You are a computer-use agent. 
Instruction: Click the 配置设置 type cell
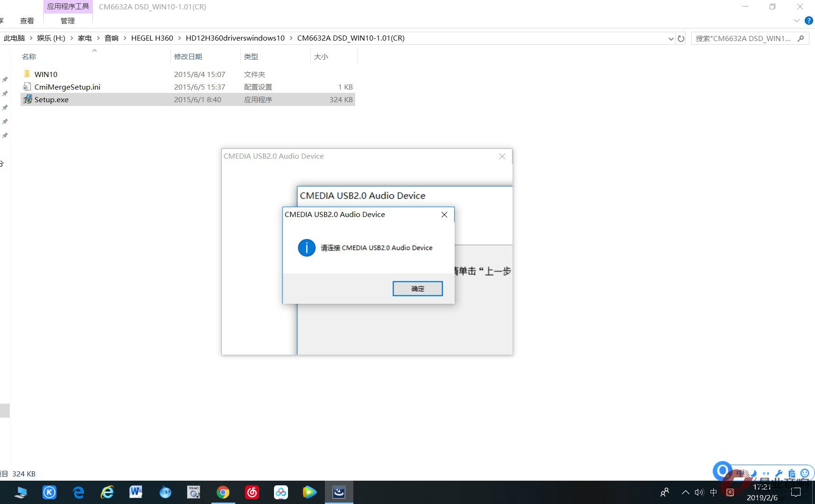[x=258, y=87]
